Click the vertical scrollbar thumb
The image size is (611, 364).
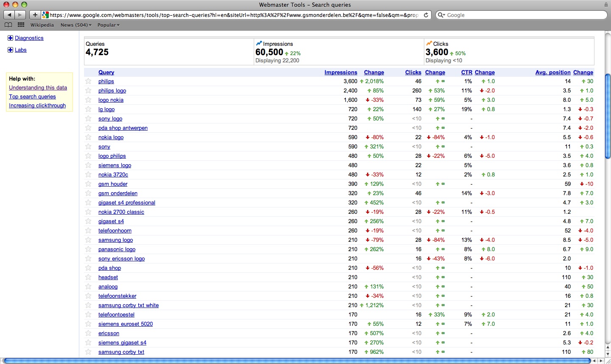608,116
